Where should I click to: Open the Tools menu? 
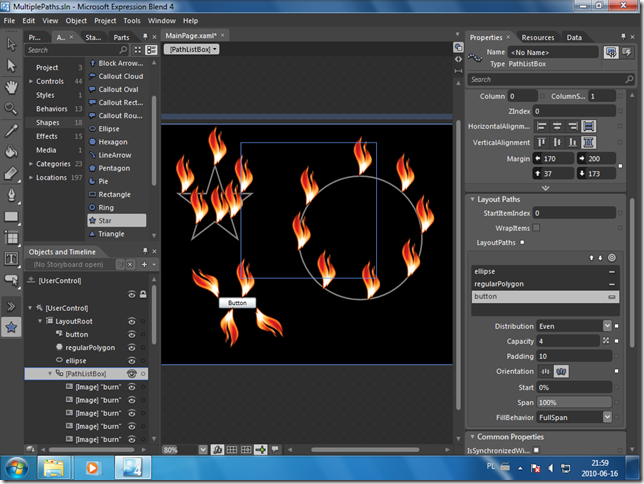pos(132,21)
